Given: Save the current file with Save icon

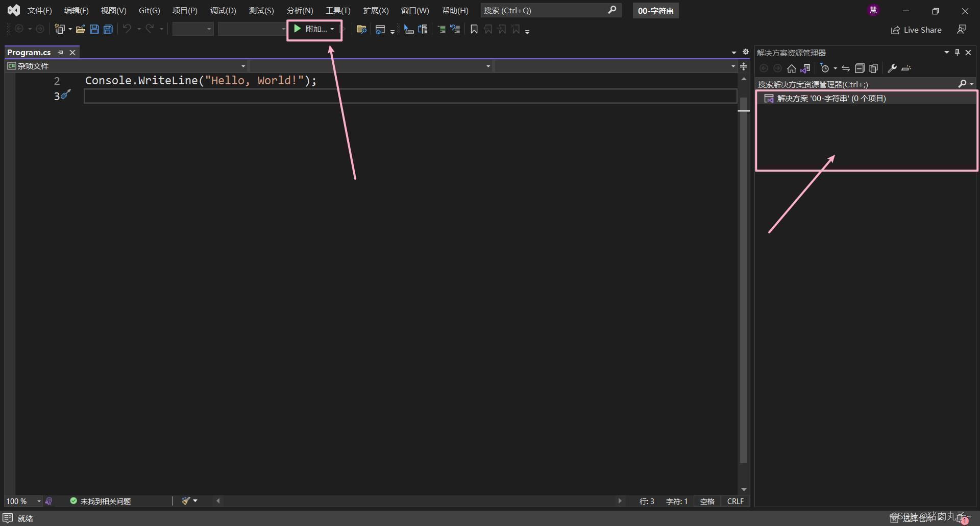Looking at the screenshot, I should point(94,29).
